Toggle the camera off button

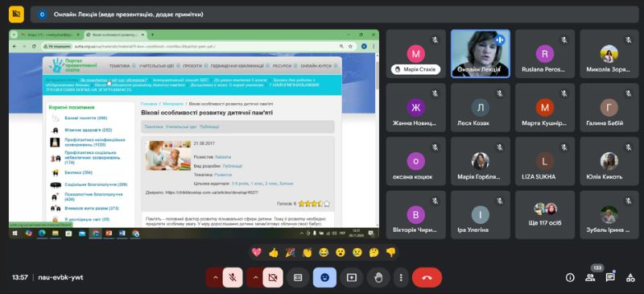pos(273,278)
